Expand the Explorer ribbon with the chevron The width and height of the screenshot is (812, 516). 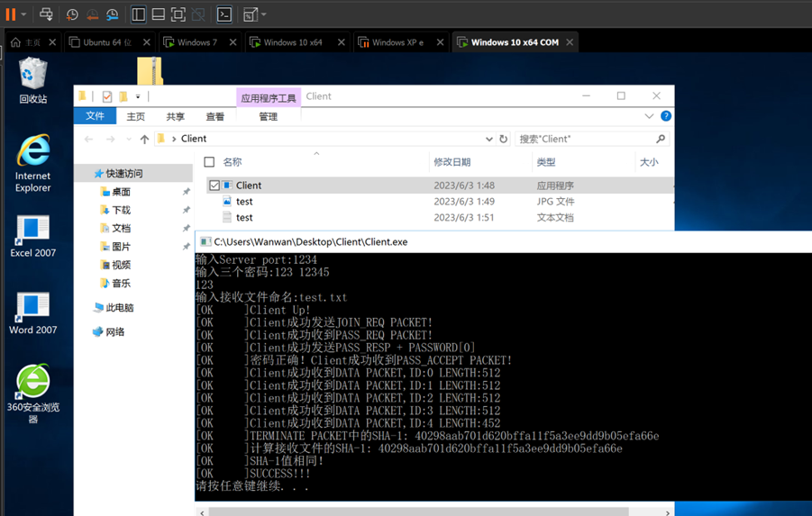click(x=649, y=116)
